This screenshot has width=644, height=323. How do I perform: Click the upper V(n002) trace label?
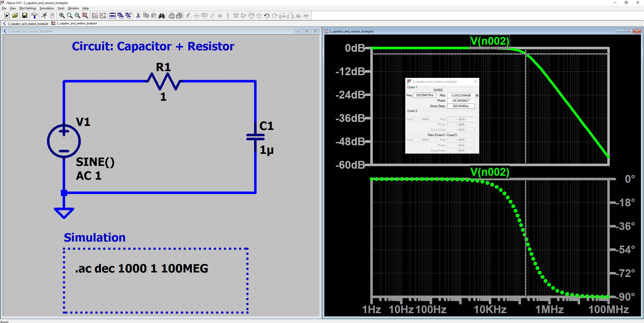tap(490, 41)
